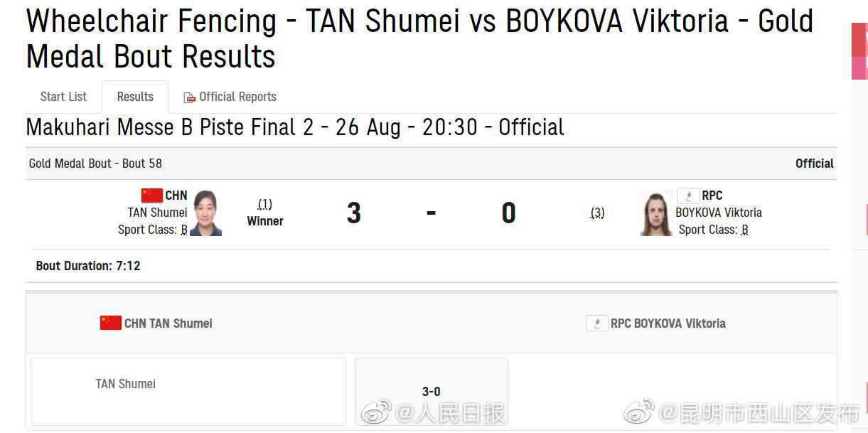
Task: Click the 3-0 score box
Action: coord(431,391)
